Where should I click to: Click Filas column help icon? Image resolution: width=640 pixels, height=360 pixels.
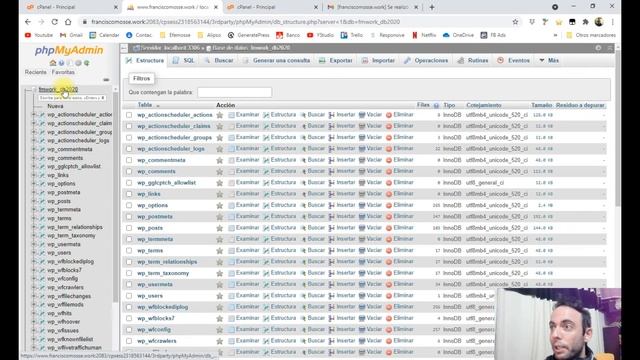pyautogui.click(x=436, y=105)
